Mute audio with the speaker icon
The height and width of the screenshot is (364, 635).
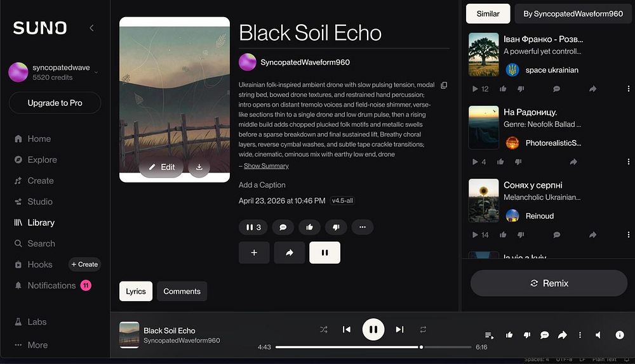pos(598,335)
